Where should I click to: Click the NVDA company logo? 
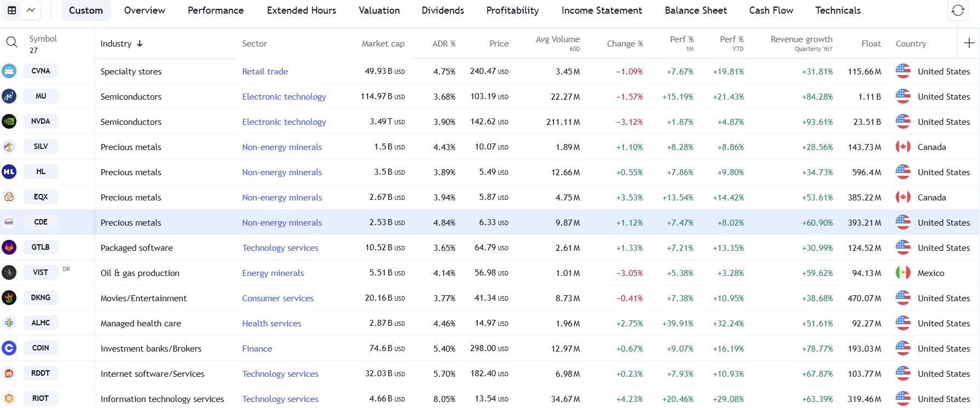click(x=9, y=122)
